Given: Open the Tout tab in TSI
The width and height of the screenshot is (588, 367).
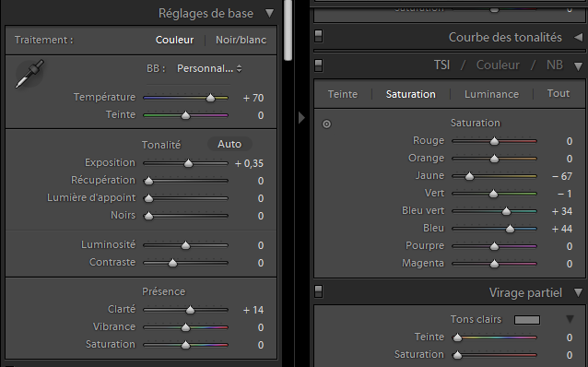Looking at the screenshot, I should [x=558, y=93].
